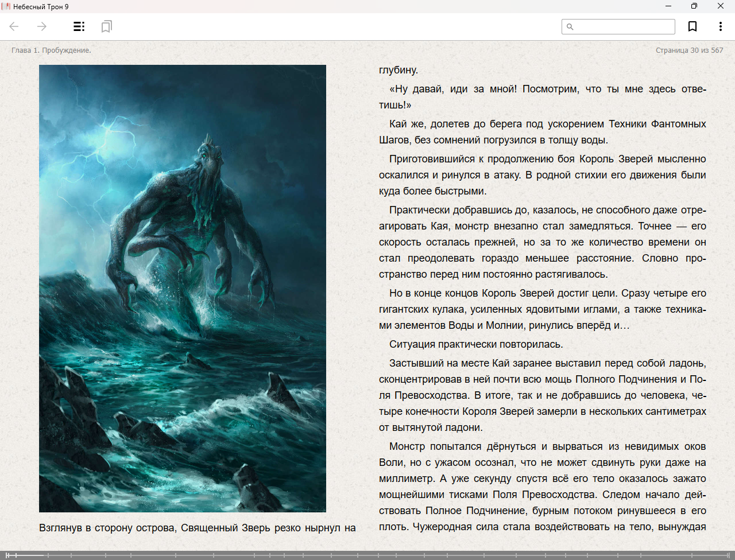Click the chapter title 'Глава 1. Пробуждение.'
The height and width of the screenshot is (560, 735).
[x=51, y=50]
